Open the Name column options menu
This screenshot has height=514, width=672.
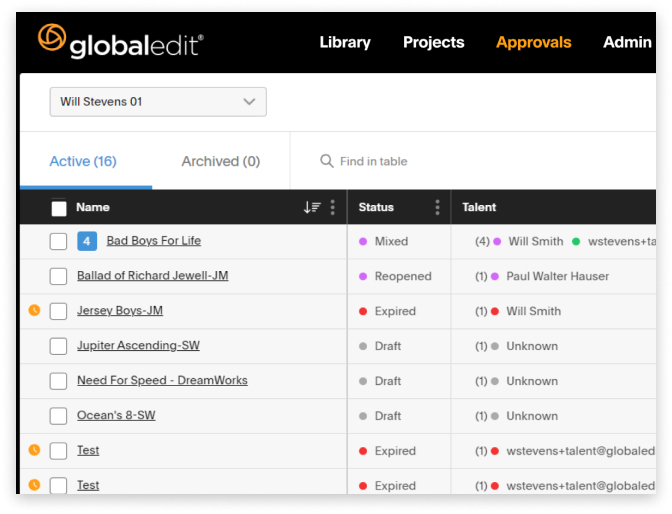tap(333, 207)
